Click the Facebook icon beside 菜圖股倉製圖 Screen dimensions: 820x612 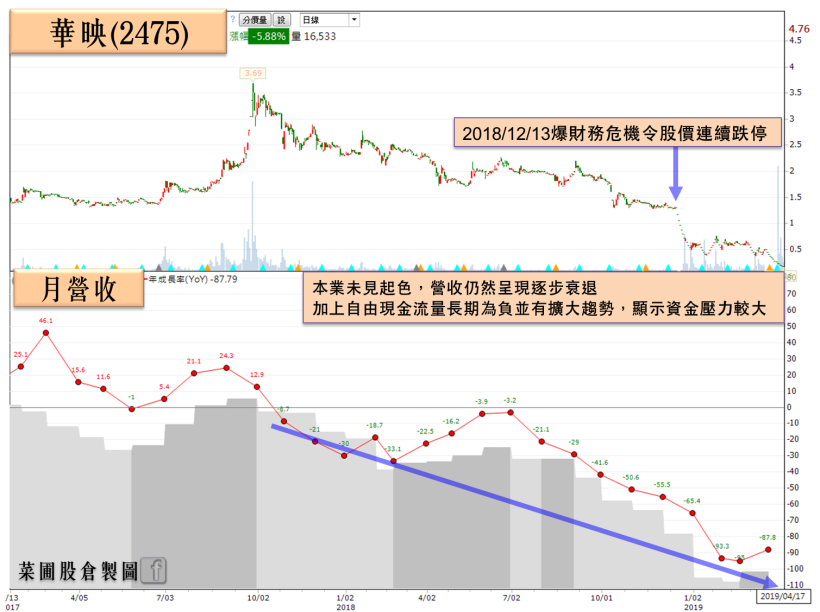point(154,571)
